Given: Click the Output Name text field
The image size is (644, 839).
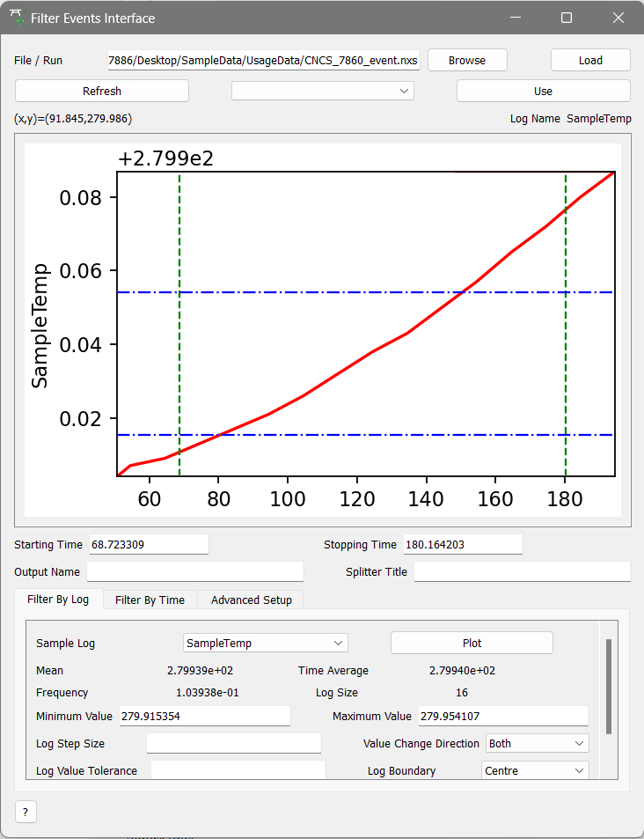Looking at the screenshot, I should pos(194,572).
